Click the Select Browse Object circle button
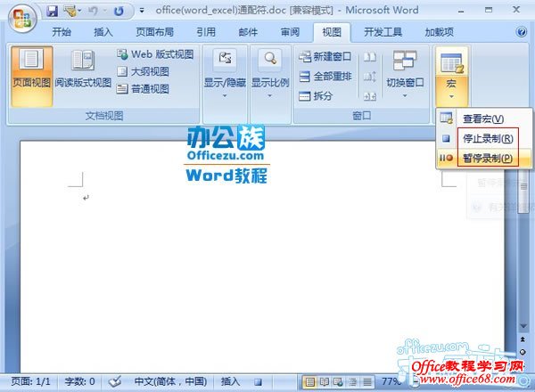This screenshot has width=535, height=392. (x=523, y=352)
